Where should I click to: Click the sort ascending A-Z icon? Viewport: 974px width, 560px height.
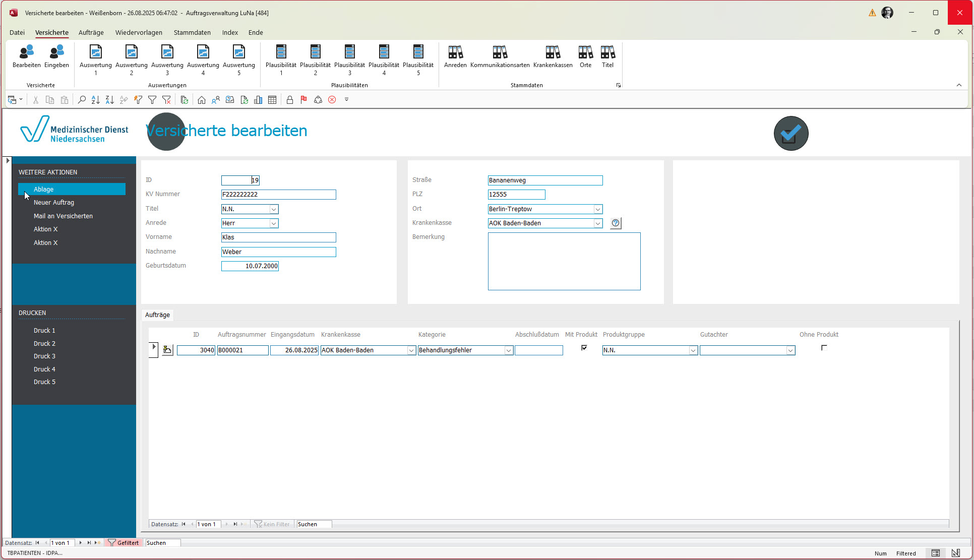pyautogui.click(x=95, y=100)
